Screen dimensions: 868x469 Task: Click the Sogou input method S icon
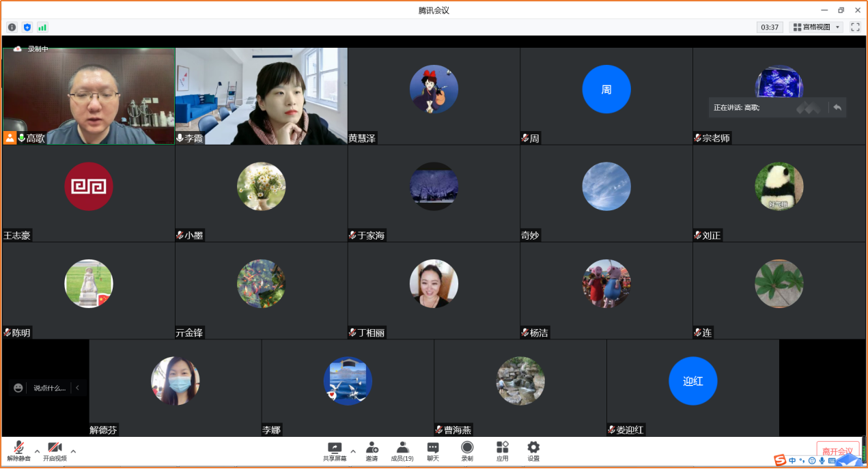tap(779, 461)
